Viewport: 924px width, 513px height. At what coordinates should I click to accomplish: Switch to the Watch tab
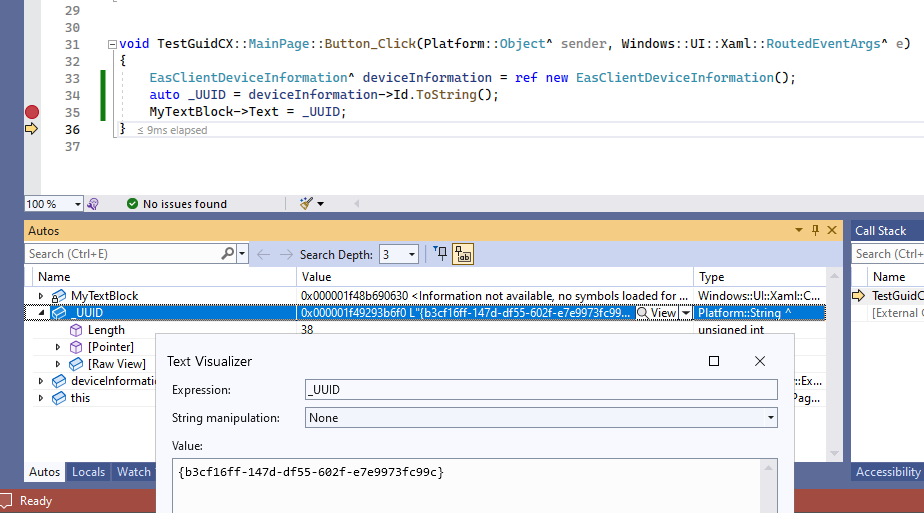click(134, 472)
